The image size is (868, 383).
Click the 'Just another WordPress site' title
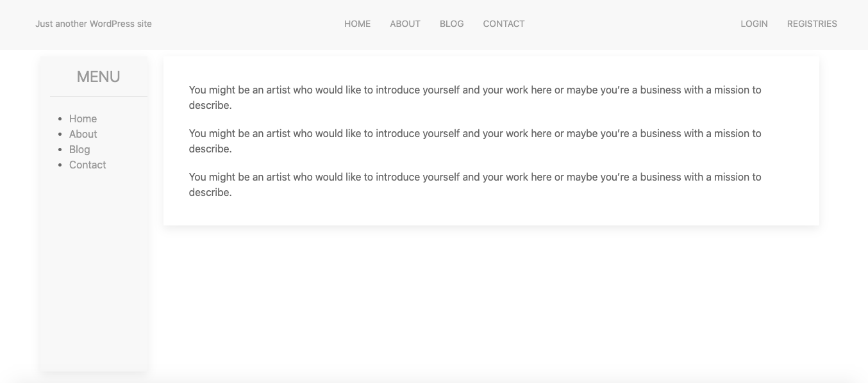[x=94, y=24]
